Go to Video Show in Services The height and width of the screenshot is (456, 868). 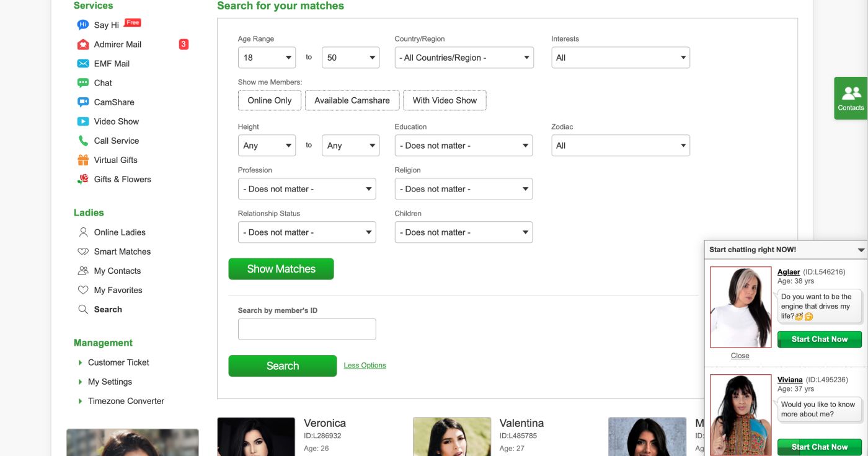click(117, 121)
